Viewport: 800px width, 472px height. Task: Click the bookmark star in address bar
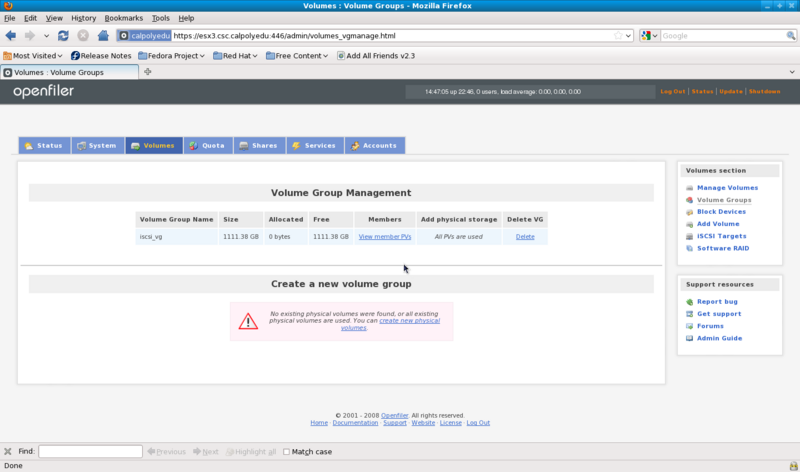pyautogui.click(x=618, y=36)
